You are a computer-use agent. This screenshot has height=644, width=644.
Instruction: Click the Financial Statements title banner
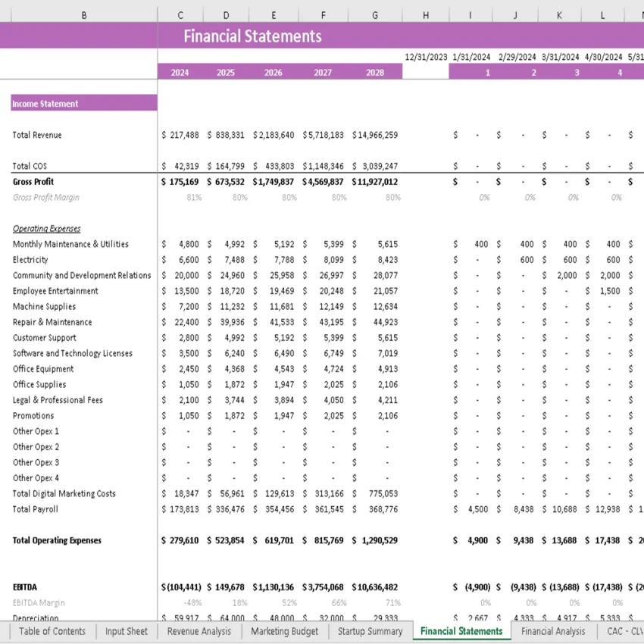point(252,36)
